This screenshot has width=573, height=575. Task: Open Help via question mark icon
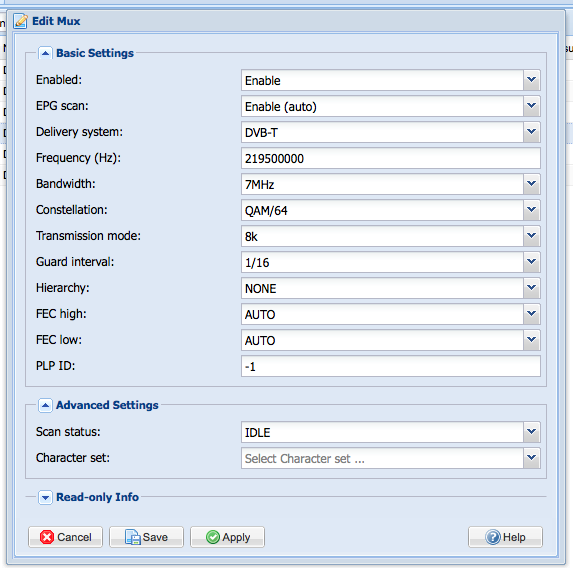pos(505,537)
